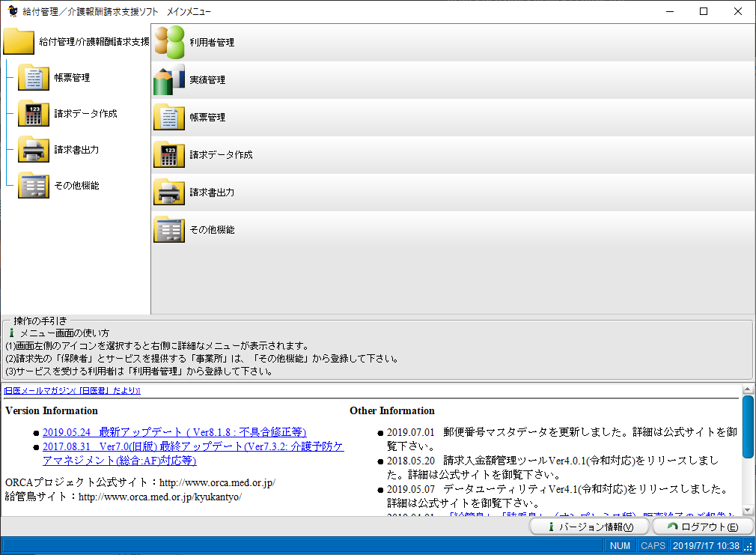
Task: Open 実績管理 in the main menu panel
Action: pyautogui.click(x=210, y=79)
